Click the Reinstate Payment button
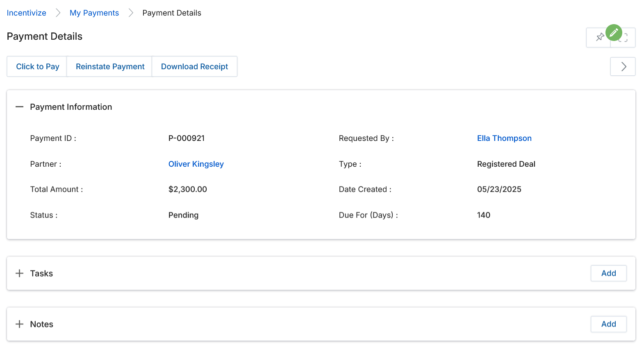 [110, 66]
